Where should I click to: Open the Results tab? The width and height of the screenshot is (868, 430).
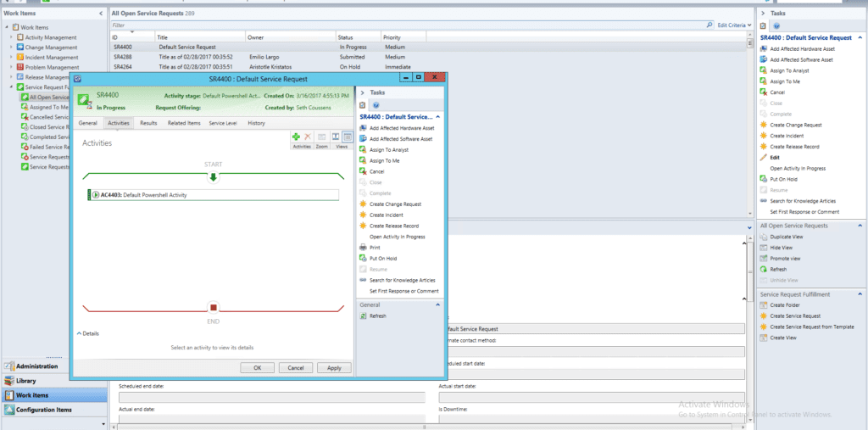tap(148, 123)
